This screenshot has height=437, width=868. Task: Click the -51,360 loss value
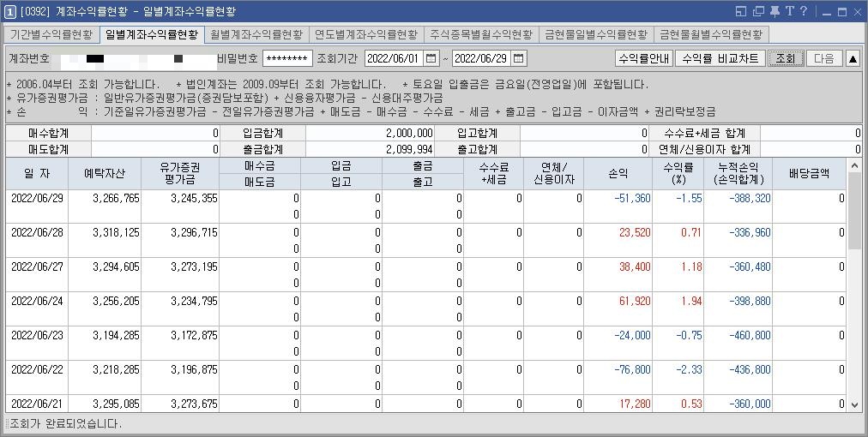[x=632, y=199]
